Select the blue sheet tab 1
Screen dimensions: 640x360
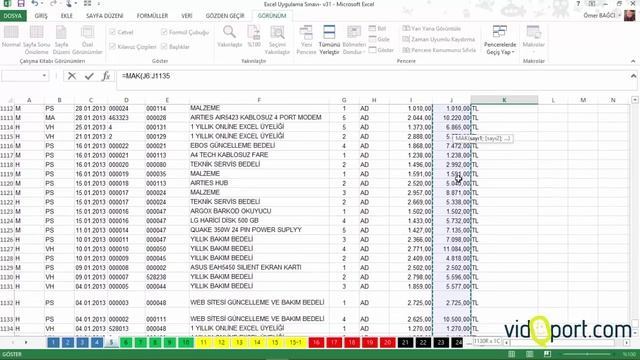pyautogui.click(x=53, y=342)
